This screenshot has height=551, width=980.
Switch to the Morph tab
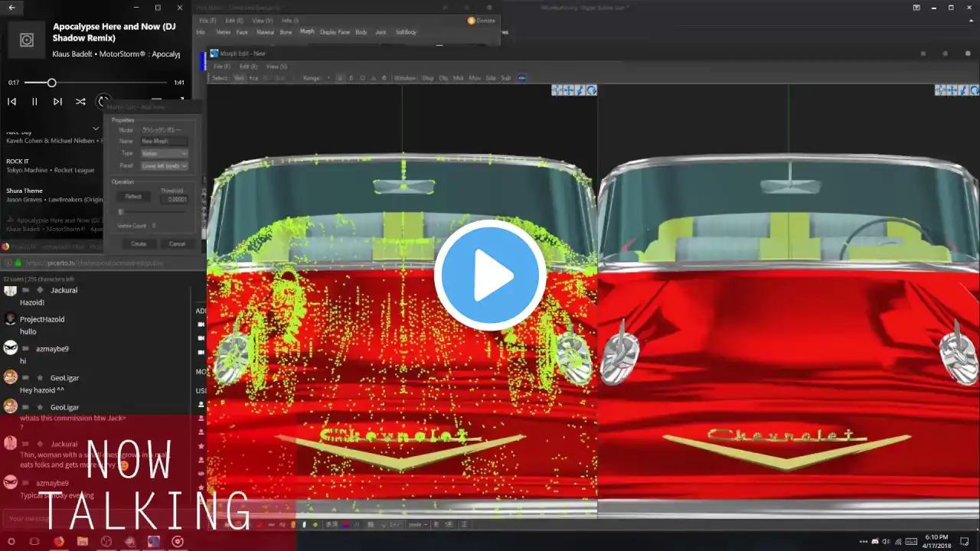(x=307, y=32)
